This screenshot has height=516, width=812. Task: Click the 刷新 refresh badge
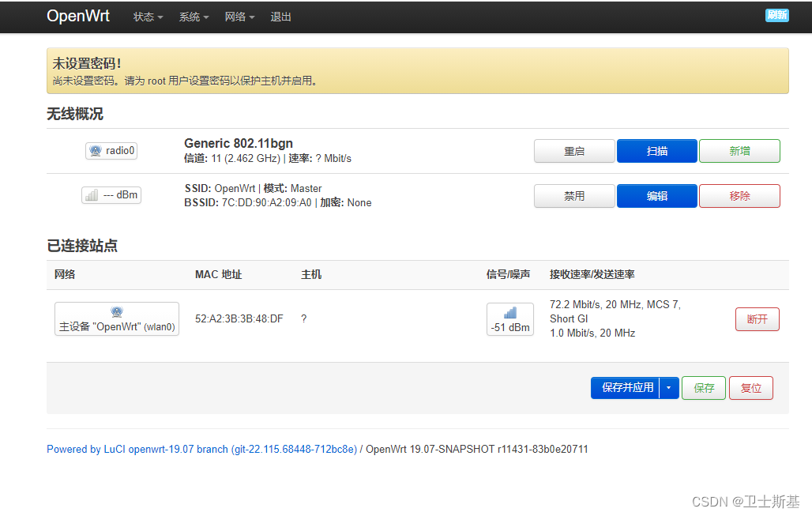pos(776,15)
